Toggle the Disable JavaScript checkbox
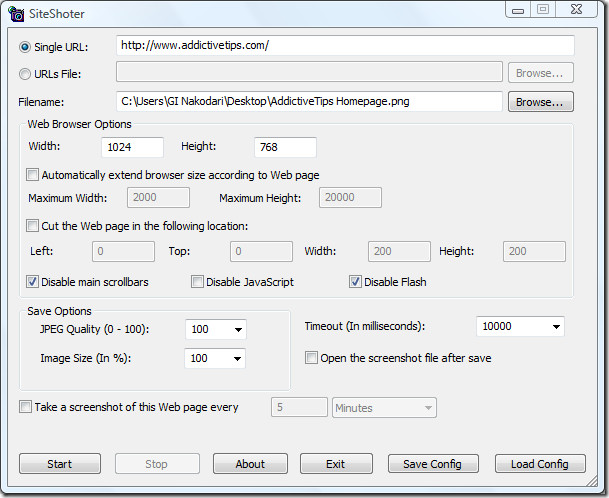Viewport: 609px width, 498px height. click(197, 282)
